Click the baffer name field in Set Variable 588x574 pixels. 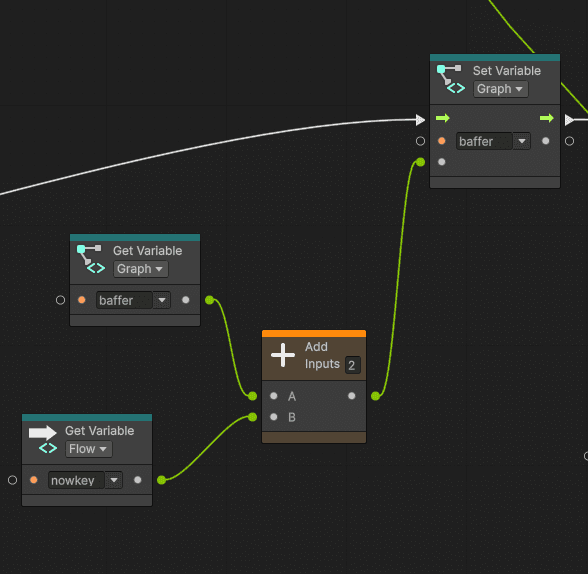pyautogui.click(x=484, y=141)
